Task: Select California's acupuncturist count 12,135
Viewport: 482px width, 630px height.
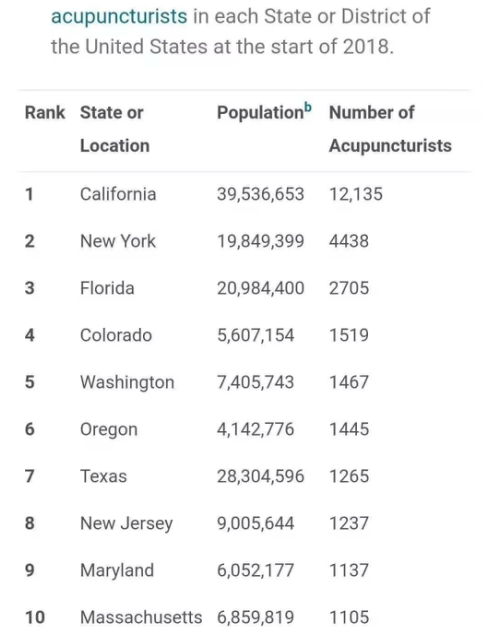Action: [x=356, y=194]
